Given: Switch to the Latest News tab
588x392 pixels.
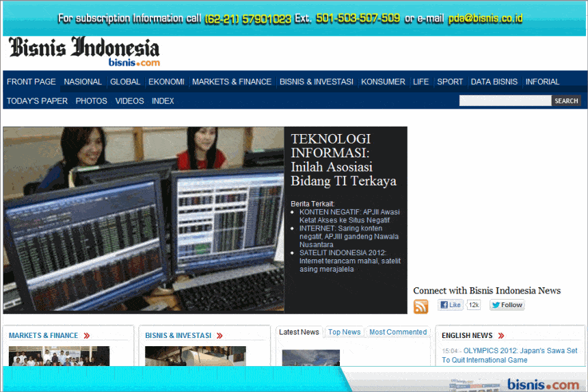Looking at the screenshot, I should tap(299, 332).
